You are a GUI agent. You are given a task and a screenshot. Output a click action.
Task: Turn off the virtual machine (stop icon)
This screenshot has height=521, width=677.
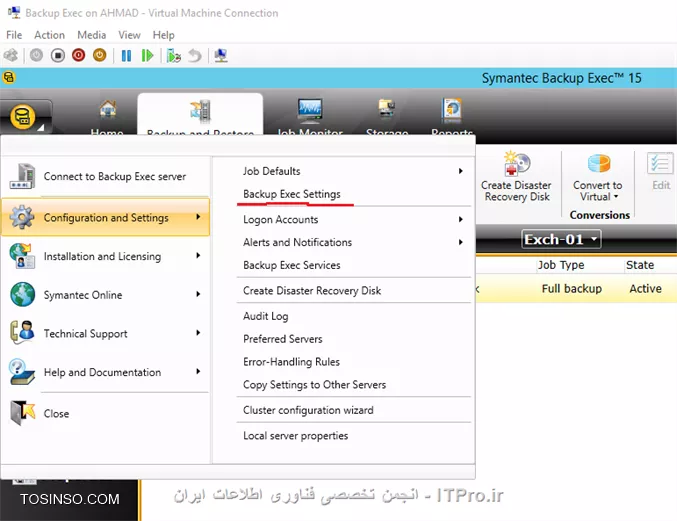57,55
